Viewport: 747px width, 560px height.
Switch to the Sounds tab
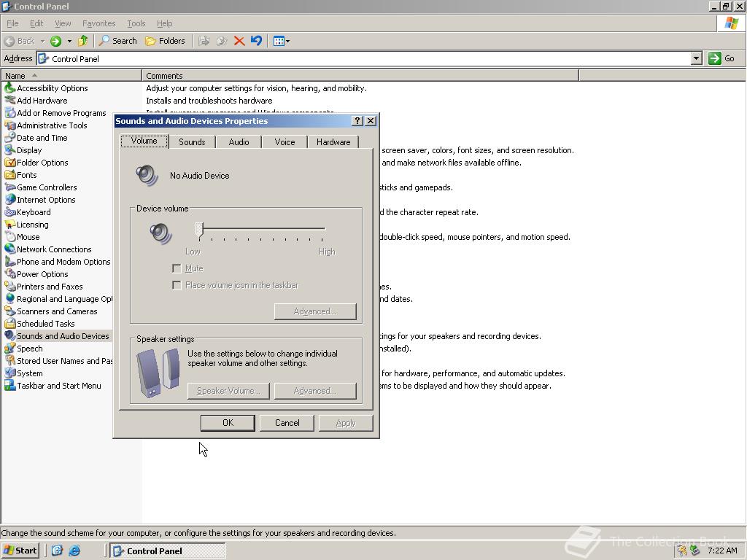tap(192, 142)
